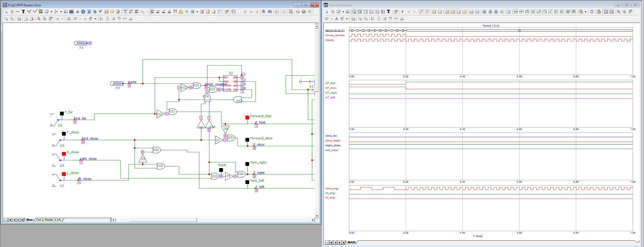
Task: Click the yellow triangle warning icon
Action: click(x=181, y=12)
